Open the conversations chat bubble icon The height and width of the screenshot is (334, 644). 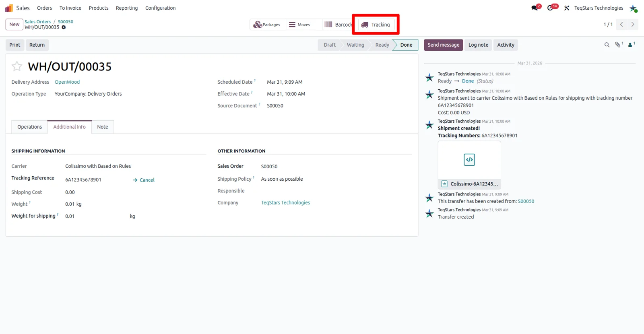coord(535,8)
